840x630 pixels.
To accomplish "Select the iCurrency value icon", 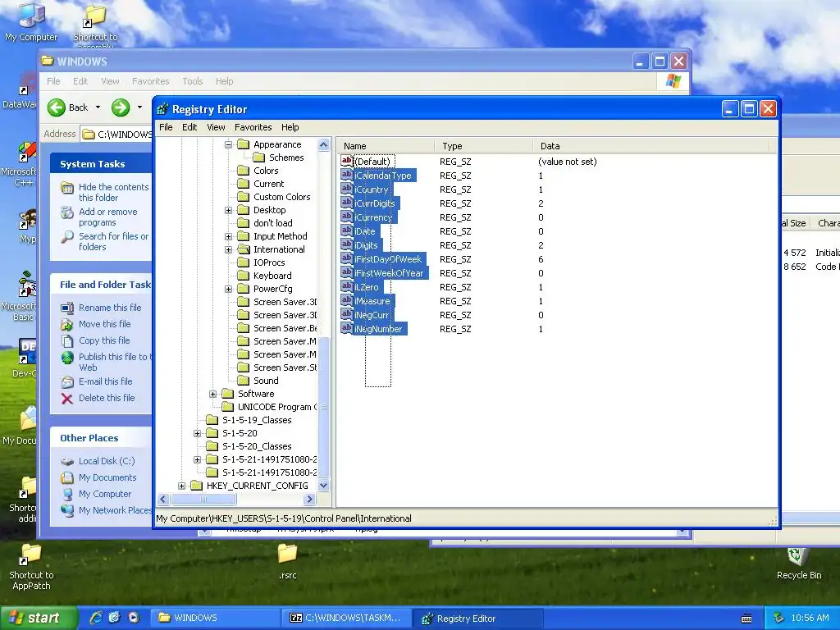I will point(347,217).
